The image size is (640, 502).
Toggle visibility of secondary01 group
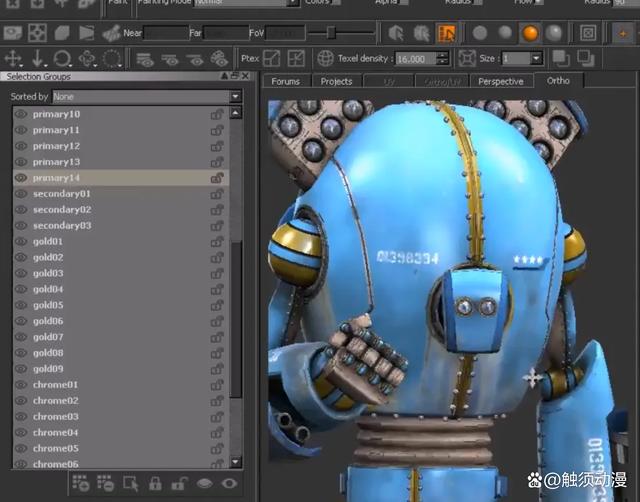pyautogui.click(x=21, y=194)
